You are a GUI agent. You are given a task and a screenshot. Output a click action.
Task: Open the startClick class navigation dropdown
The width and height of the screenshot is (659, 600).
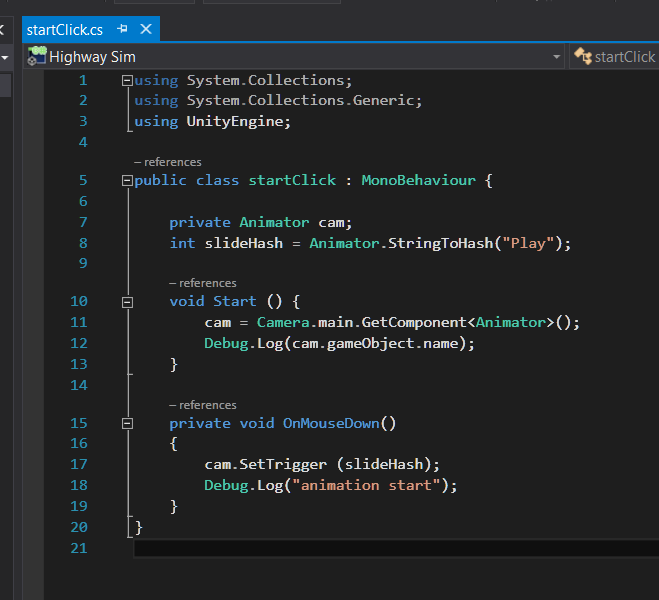click(x=616, y=57)
